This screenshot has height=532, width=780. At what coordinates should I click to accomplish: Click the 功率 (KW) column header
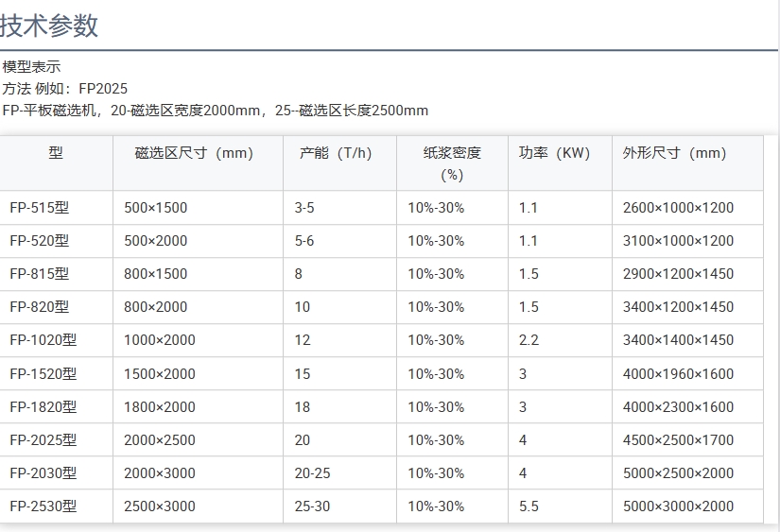[x=554, y=153]
